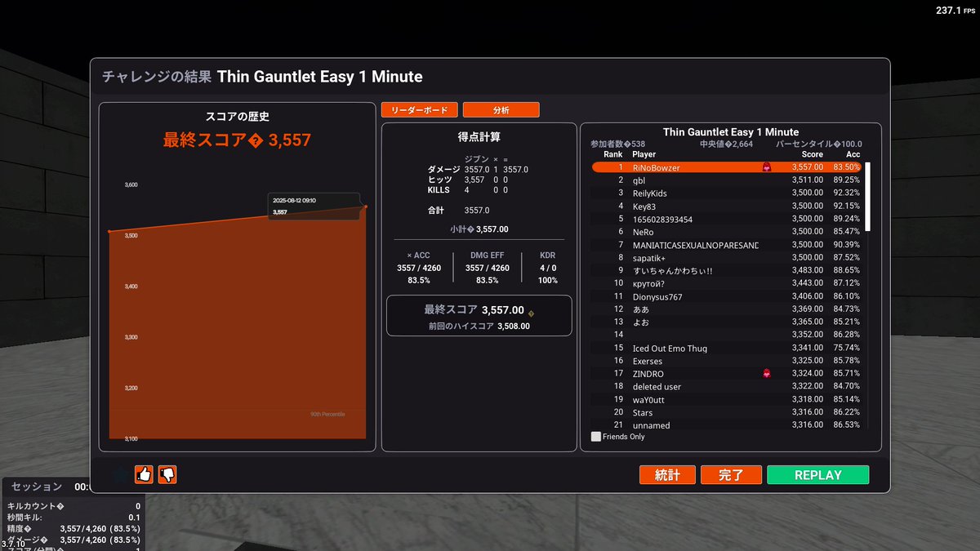Click the Rank column header
980x551 pixels.
click(x=613, y=154)
